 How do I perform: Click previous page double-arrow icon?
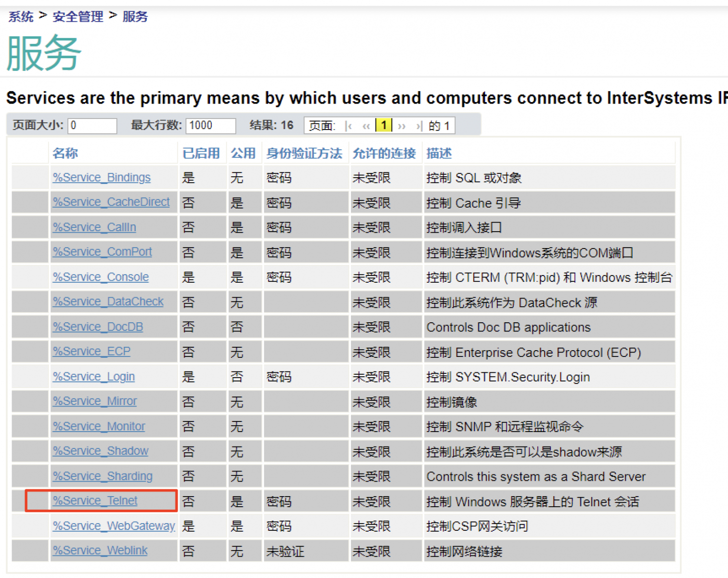[x=366, y=126]
